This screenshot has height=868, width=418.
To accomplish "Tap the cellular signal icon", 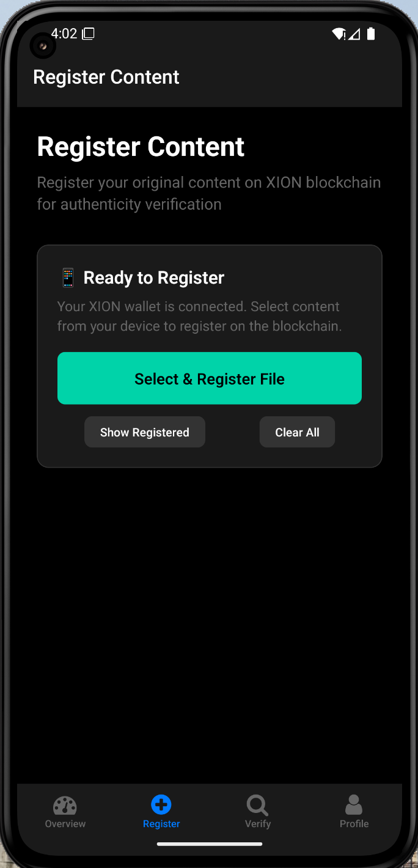I will (x=354, y=34).
